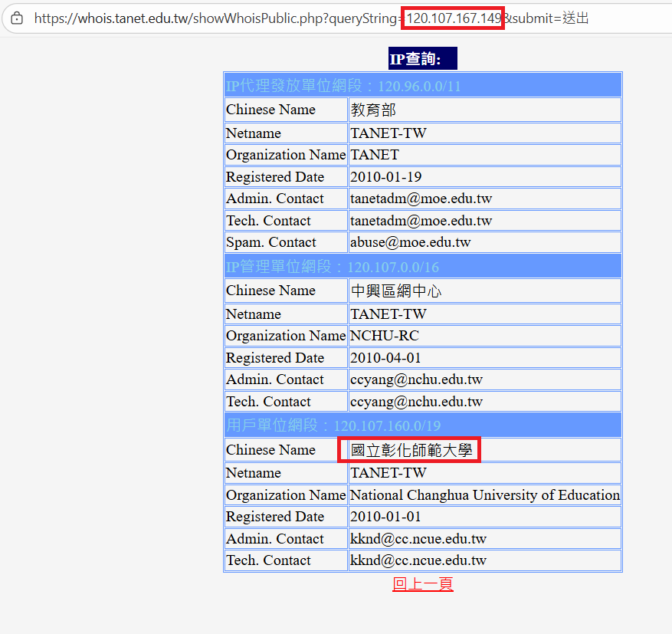Select National Changhua University of Education text
Image resolution: width=672 pixels, height=634 pixels.
click(485, 495)
